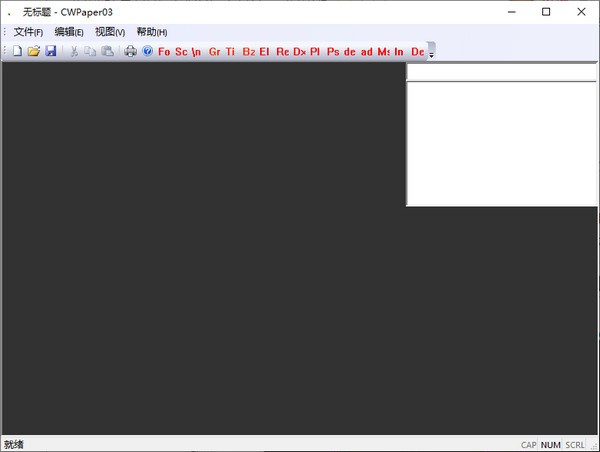Click the Save floppy disk icon
Image resolution: width=600 pixels, height=452 pixels.
pos(50,51)
